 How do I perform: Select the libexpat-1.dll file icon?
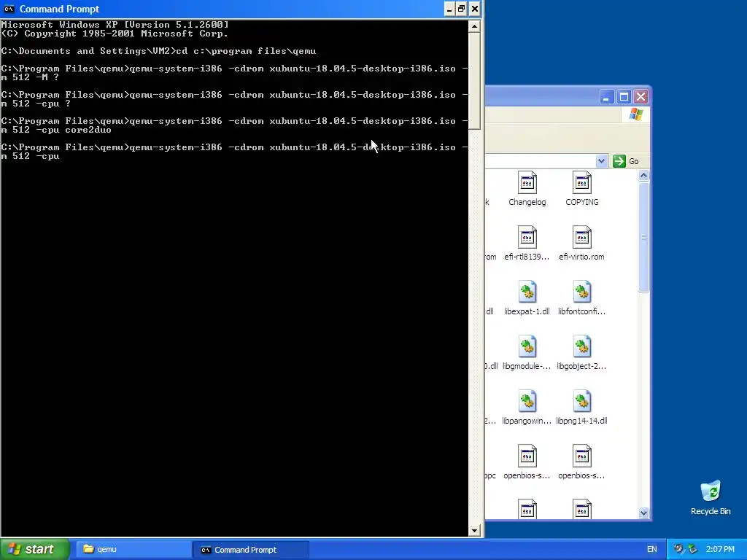(x=527, y=292)
